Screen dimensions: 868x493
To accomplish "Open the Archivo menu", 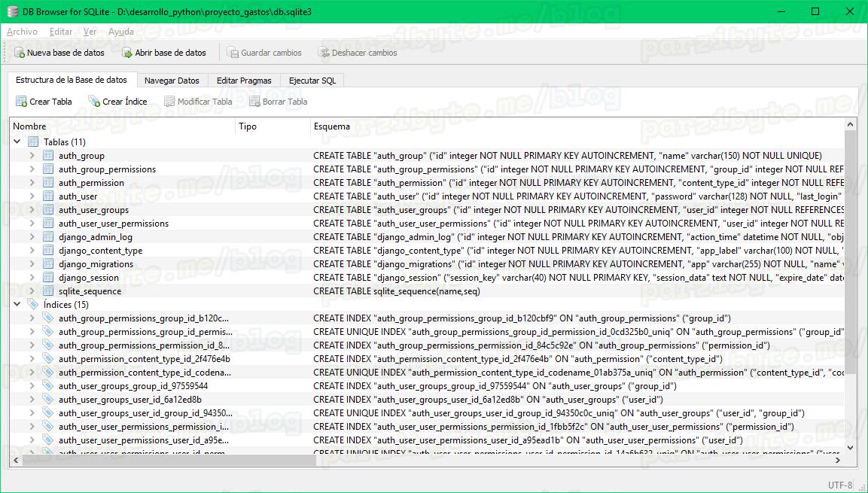I will 22,32.
